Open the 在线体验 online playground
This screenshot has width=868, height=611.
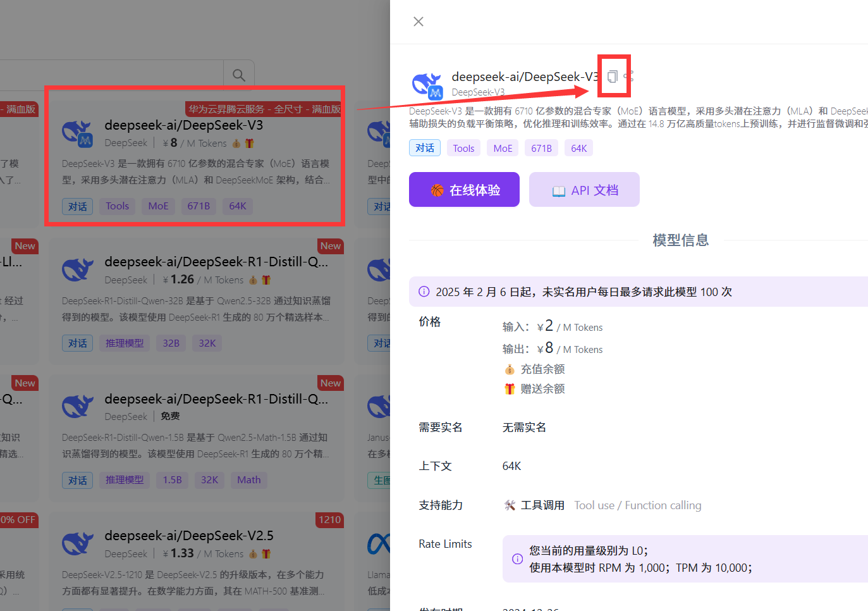click(x=464, y=190)
